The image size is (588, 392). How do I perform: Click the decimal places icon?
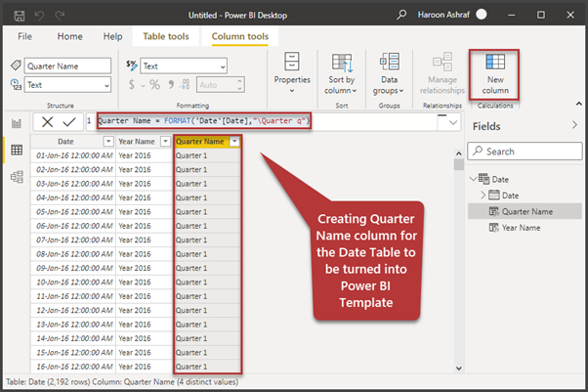[x=185, y=84]
